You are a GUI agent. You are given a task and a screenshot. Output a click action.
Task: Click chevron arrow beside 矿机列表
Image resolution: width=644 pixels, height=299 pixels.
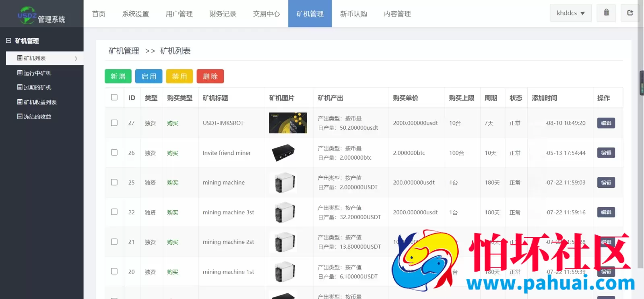[x=76, y=58]
